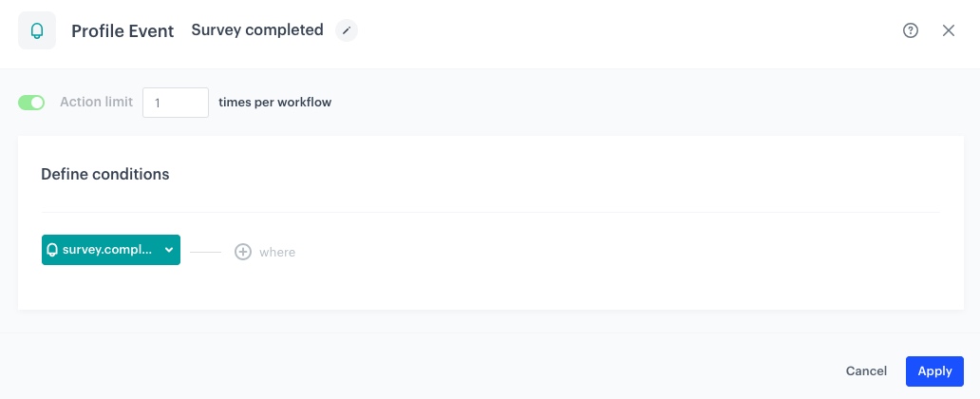Apply the Profile Event settings
This screenshot has width=980, height=399.
click(934, 371)
